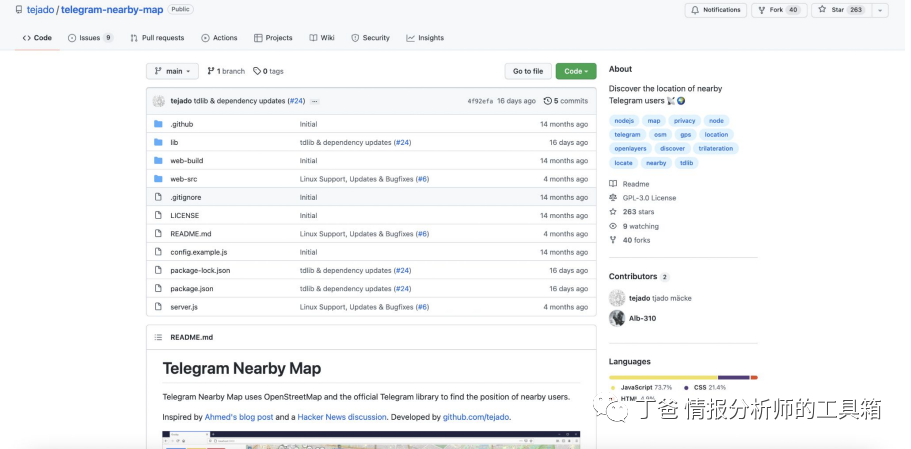Click the tag icon next to 0 tags
911x449 pixels.
[257, 71]
